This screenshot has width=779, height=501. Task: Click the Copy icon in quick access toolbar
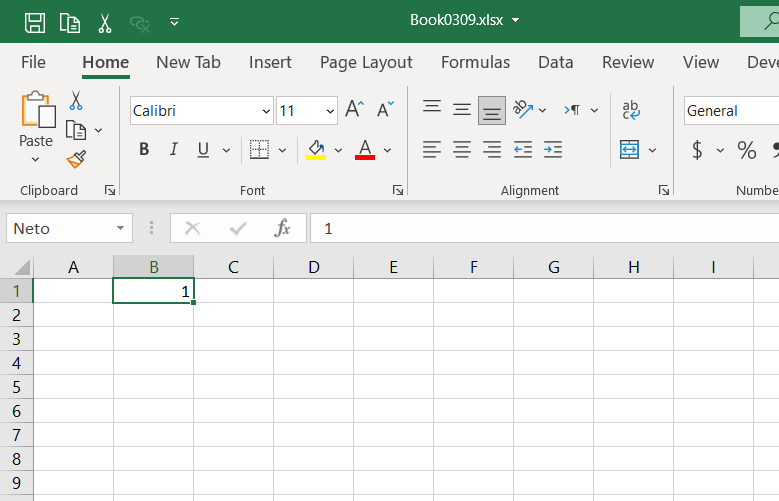click(70, 22)
